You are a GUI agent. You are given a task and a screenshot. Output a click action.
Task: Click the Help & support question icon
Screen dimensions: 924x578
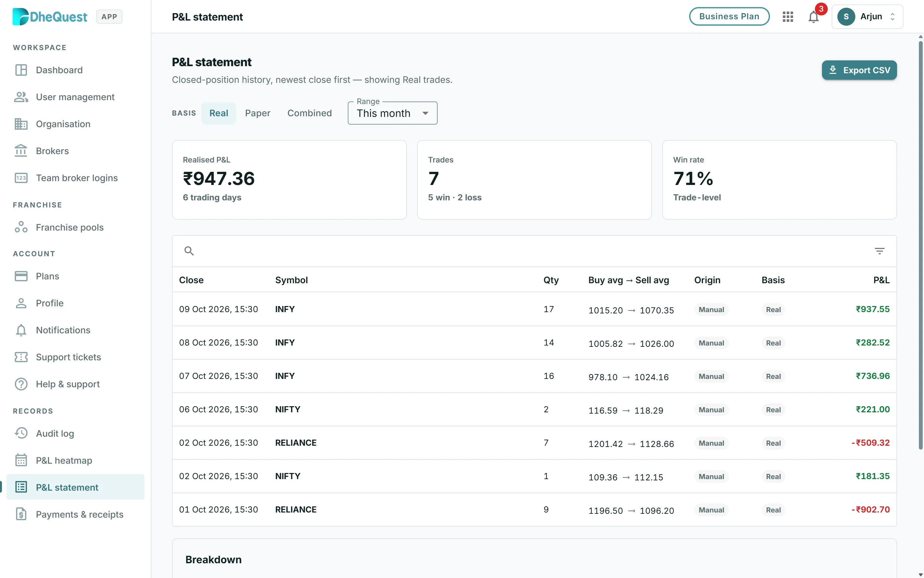(x=21, y=384)
